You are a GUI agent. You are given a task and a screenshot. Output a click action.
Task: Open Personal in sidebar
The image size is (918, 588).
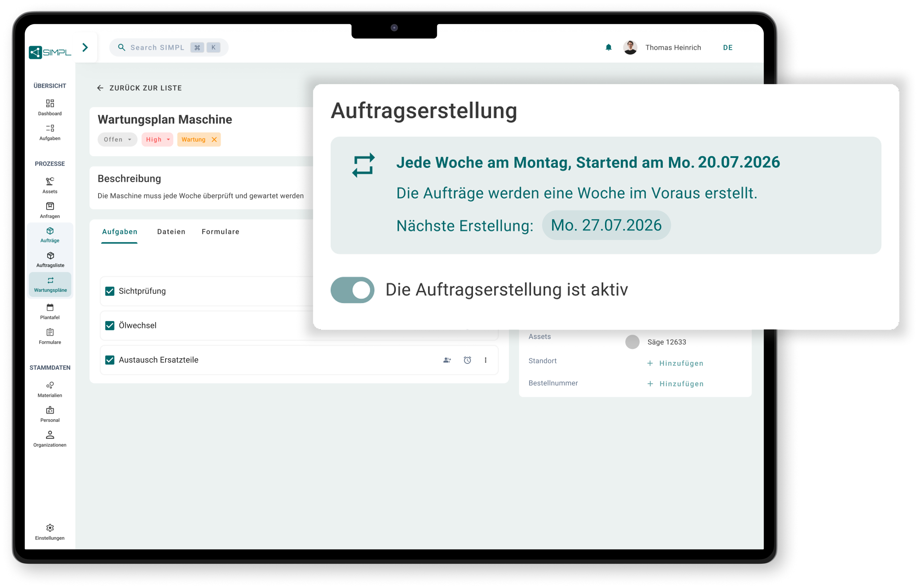coord(50,414)
